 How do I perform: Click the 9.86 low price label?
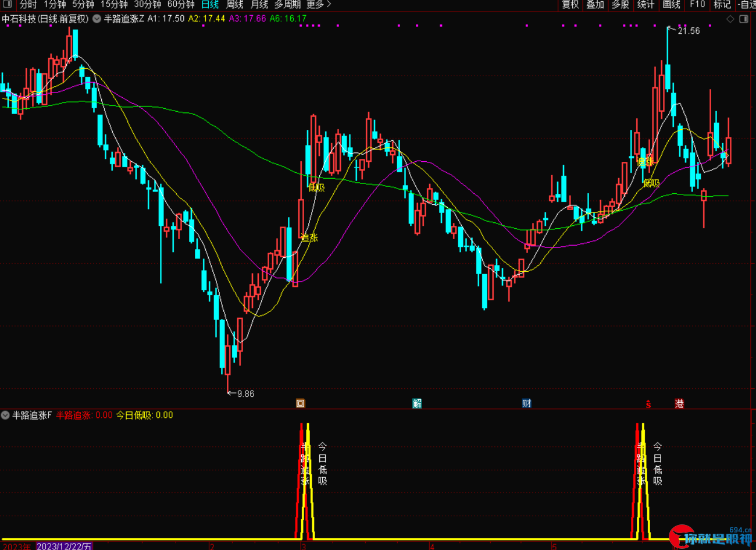click(246, 394)
